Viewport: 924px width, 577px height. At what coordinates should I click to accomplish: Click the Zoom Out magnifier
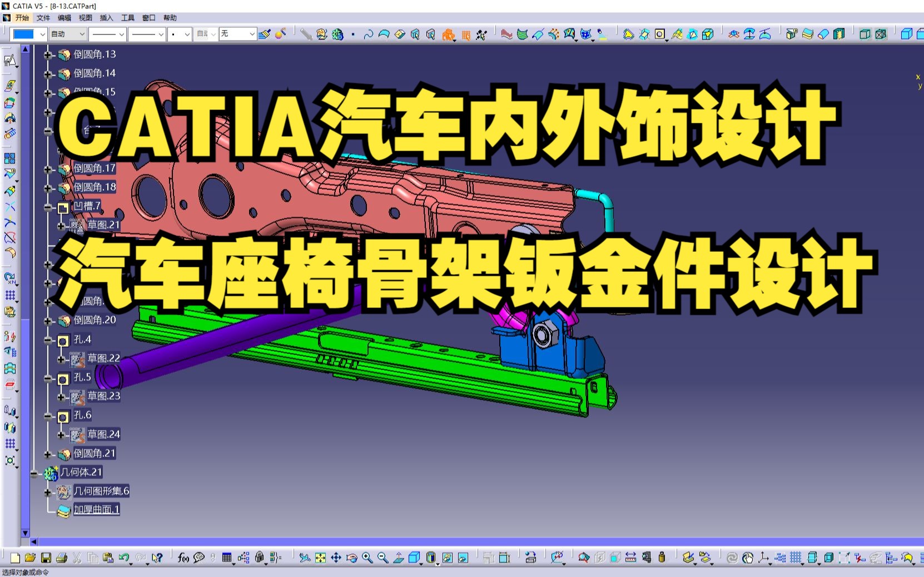[x=382, y=558]
